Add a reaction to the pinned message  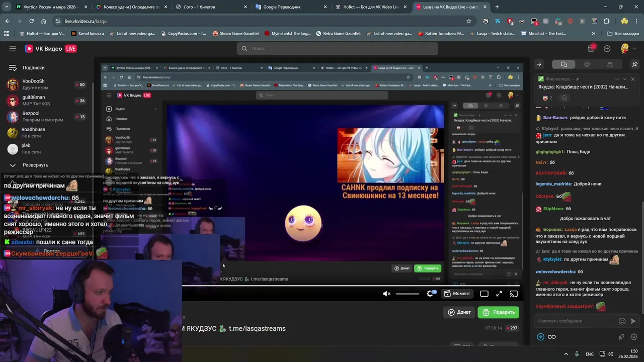pos(564,98)
